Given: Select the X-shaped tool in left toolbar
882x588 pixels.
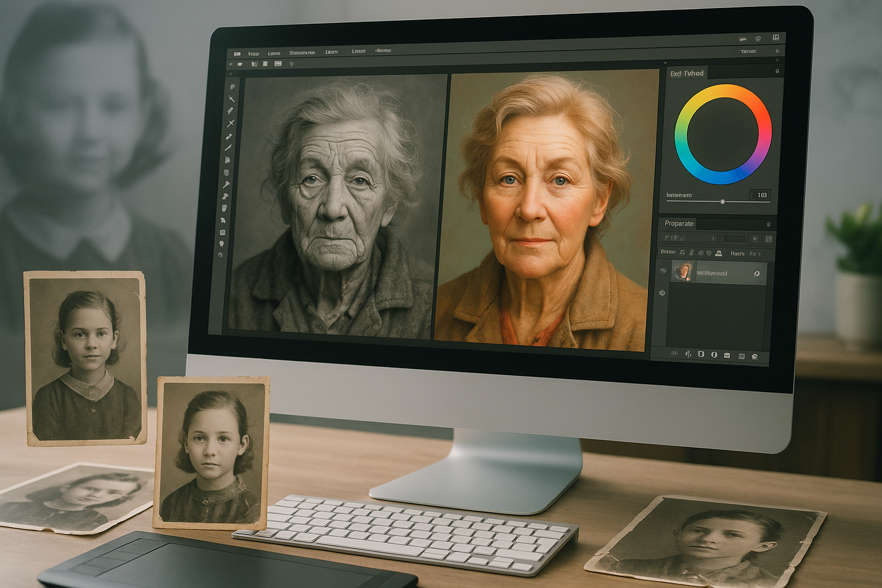Looking at the screenshot, I should (x=231, y=123).
